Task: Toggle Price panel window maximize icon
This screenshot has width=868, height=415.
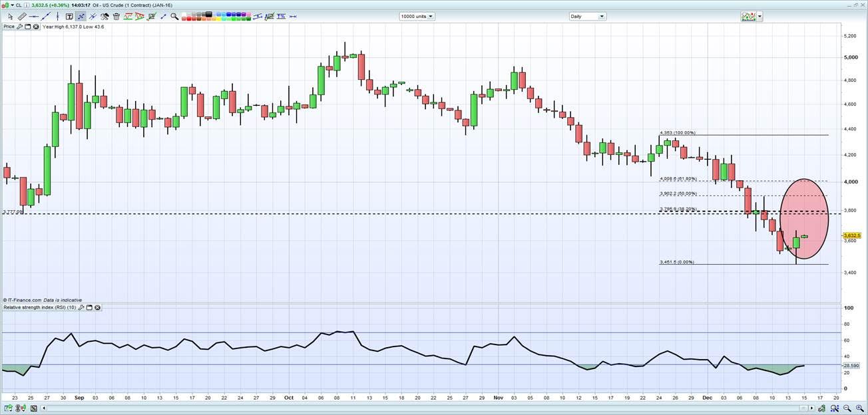Action: coord(29,27)
